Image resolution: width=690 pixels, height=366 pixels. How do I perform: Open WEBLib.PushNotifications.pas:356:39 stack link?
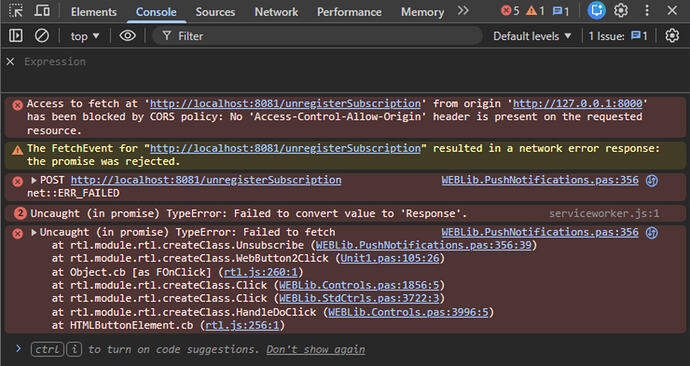(424, 245)
